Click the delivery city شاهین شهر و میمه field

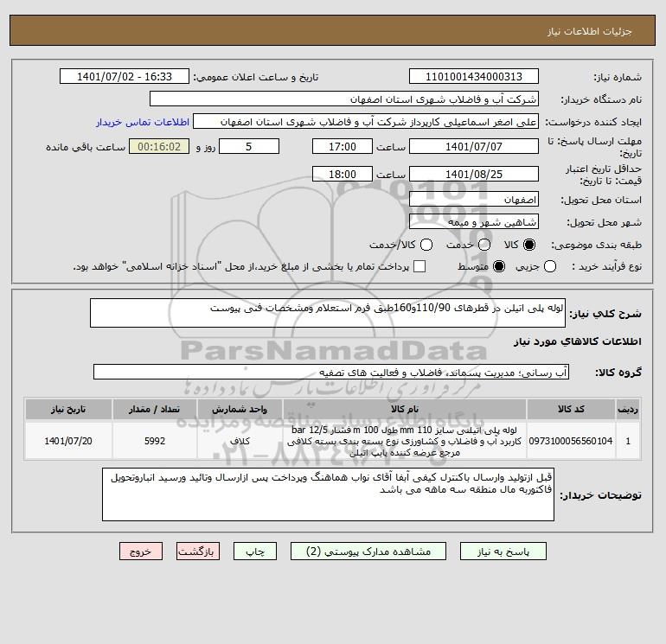pyautogui.click(x=474, y=221)
